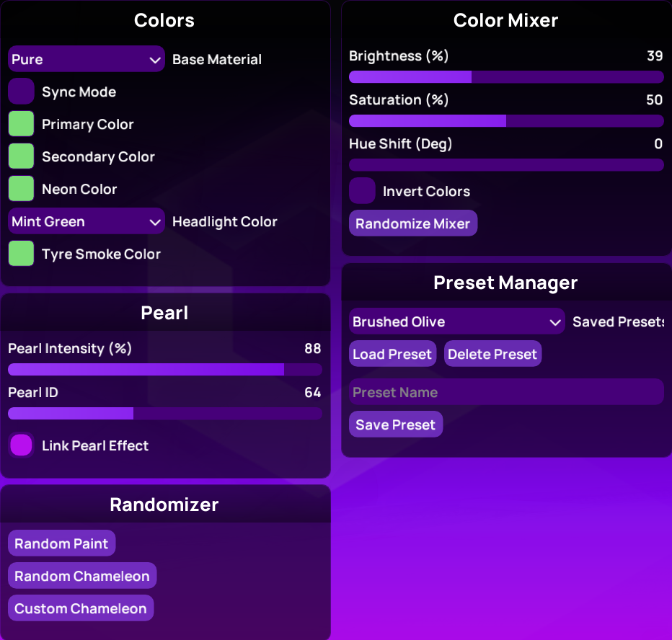Adjust the Pearl ID slider
This screenshot has width=672, height=640.
tap(165, 414)
